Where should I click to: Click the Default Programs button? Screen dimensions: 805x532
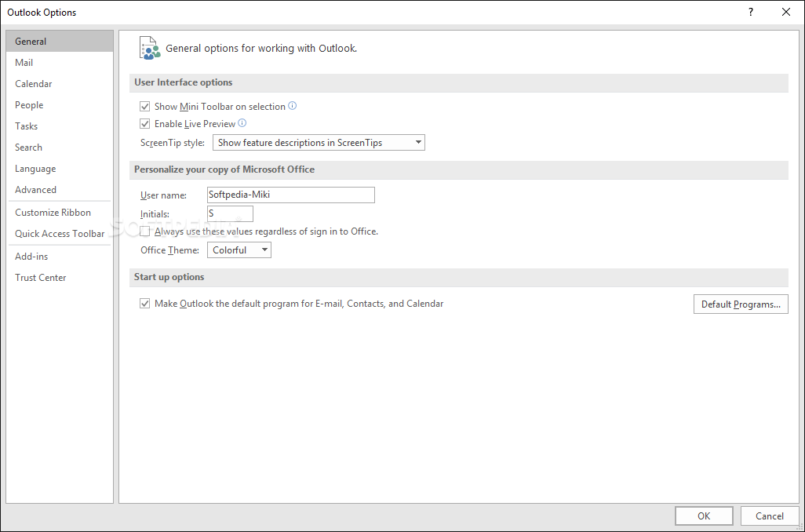point(741,304)
